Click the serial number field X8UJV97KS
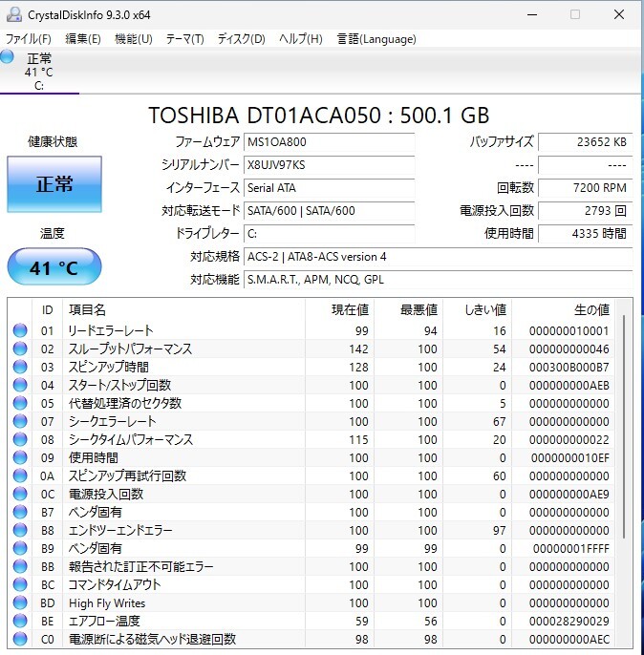The image size is (644, 655). point(330,165)
